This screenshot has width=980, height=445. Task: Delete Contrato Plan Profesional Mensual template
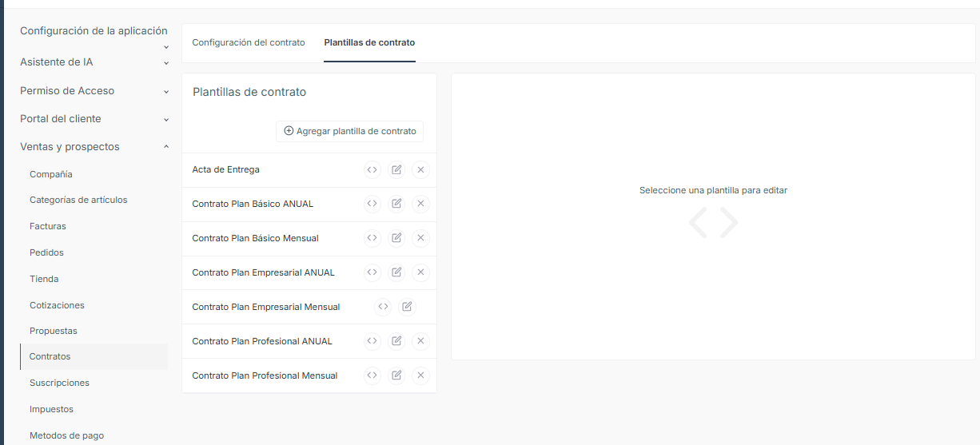click(x=420, y=375)
